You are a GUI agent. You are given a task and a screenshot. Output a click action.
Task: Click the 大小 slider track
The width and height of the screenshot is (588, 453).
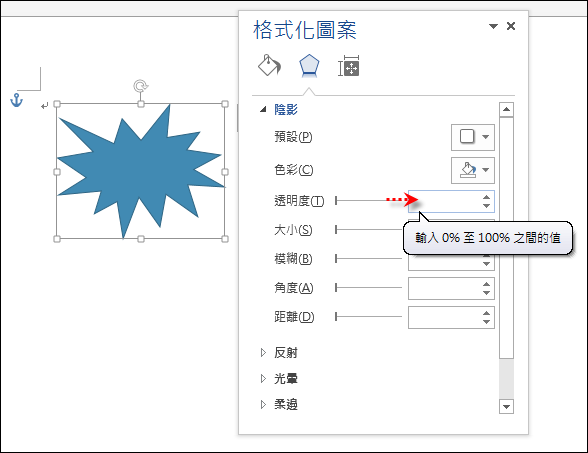pyautogui.click(x=368, y=230)
